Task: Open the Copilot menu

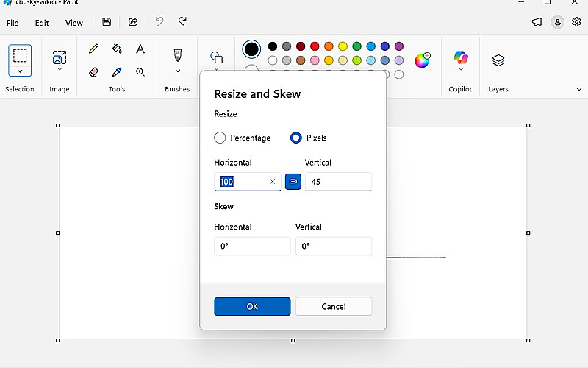Action: pos(461,57)
